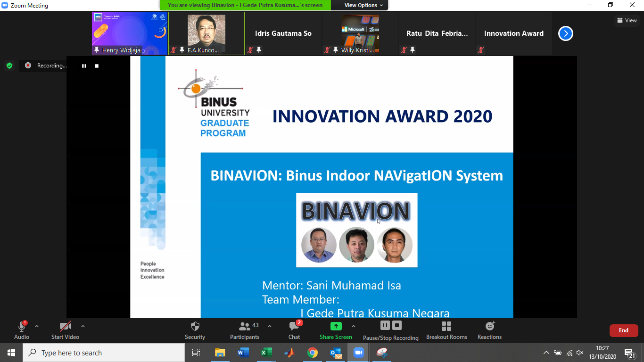This screenshot has width=644, height=362.
Task: Click the red End meeting button
Action: 624,330
